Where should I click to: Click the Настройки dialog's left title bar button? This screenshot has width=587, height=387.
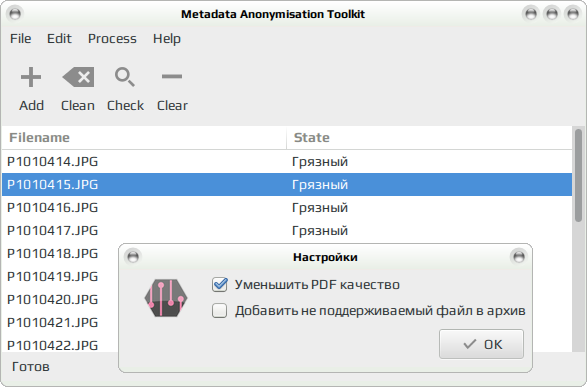click(133, 257)
